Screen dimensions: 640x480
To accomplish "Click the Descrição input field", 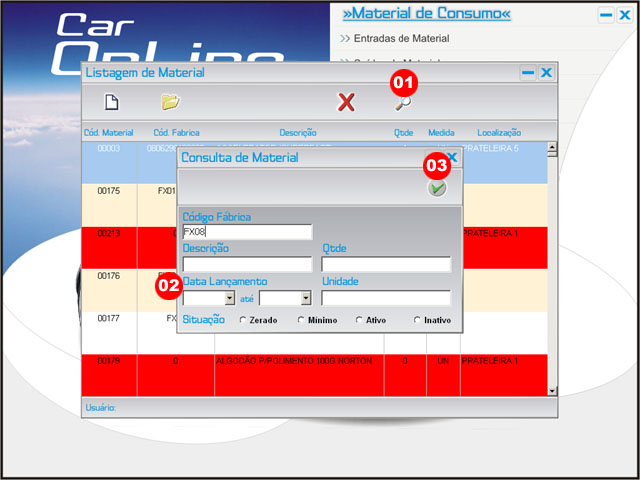I will [x=247, y=264].
